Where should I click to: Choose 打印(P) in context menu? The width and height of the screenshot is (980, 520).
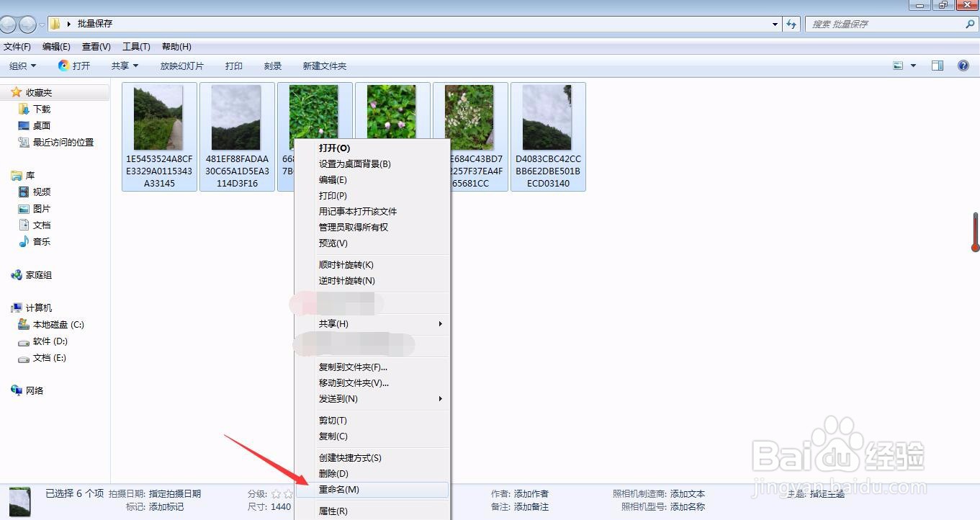click(x=372, y=196)
